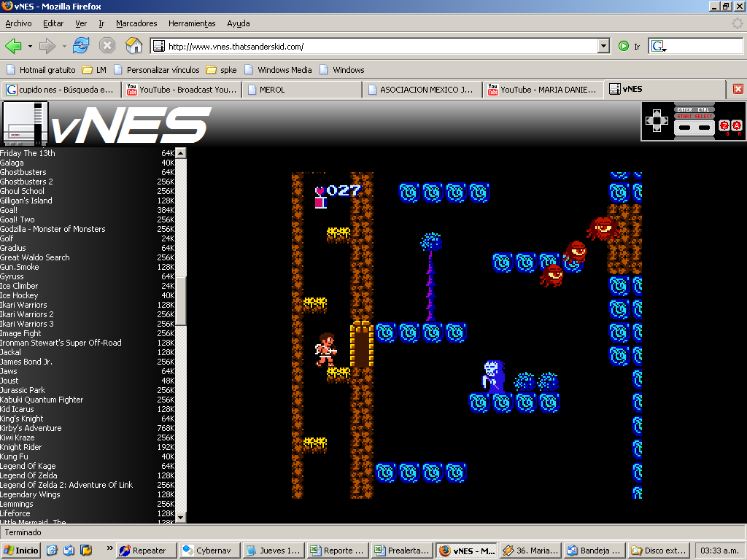Click the vNES logo banner
This screenshot has width=747, height=560.
(107, 124)
